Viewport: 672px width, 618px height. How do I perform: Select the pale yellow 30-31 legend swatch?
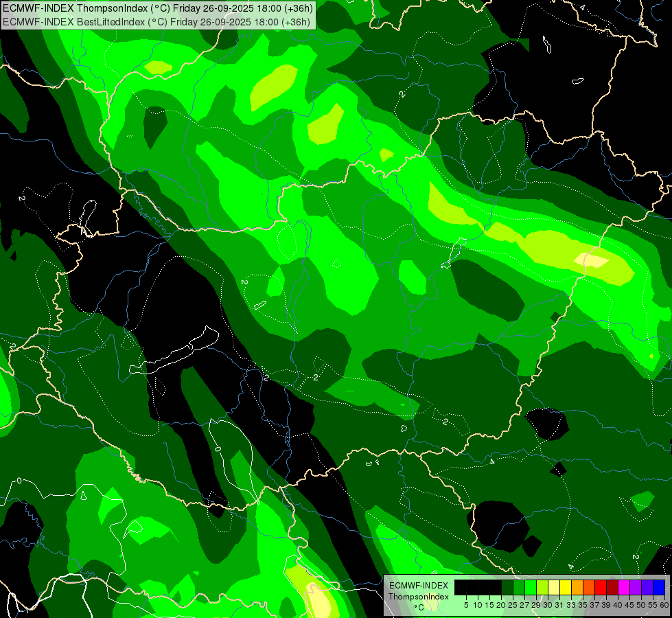tap(554, 587)
